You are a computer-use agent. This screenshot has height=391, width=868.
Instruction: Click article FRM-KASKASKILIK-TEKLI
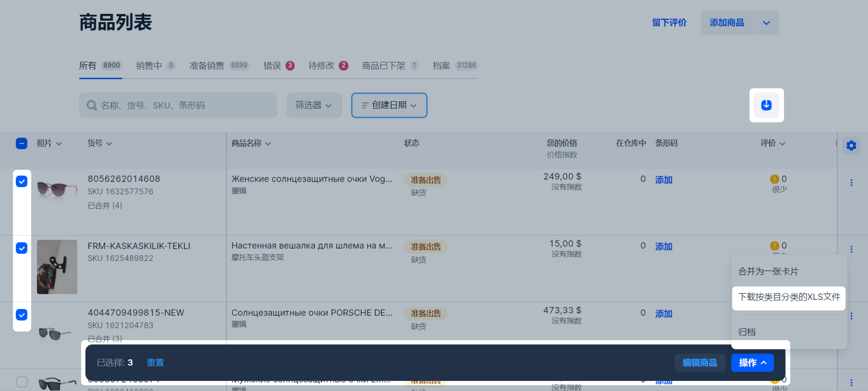[139, 246]
